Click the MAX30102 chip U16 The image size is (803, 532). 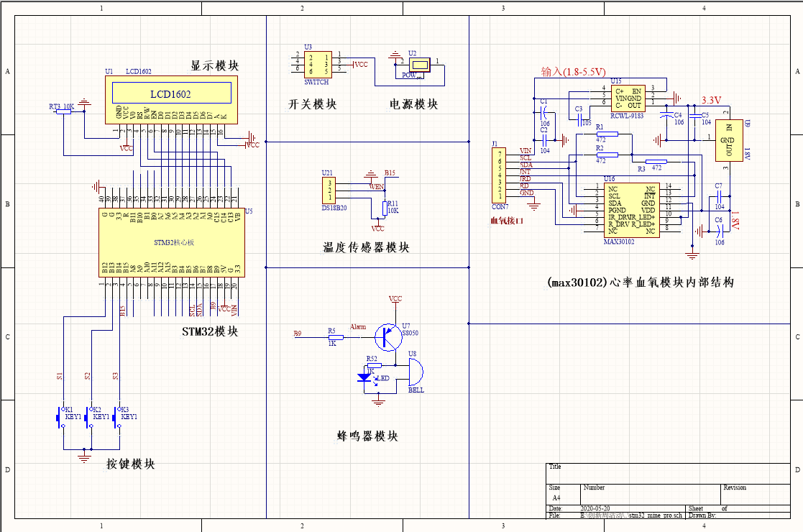(631, 209)
